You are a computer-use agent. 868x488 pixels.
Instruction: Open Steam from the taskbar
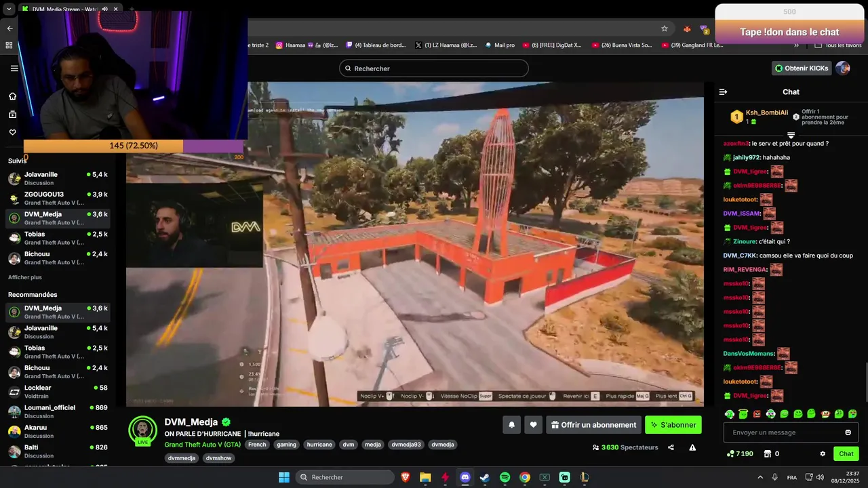click(x=485, y=477)
